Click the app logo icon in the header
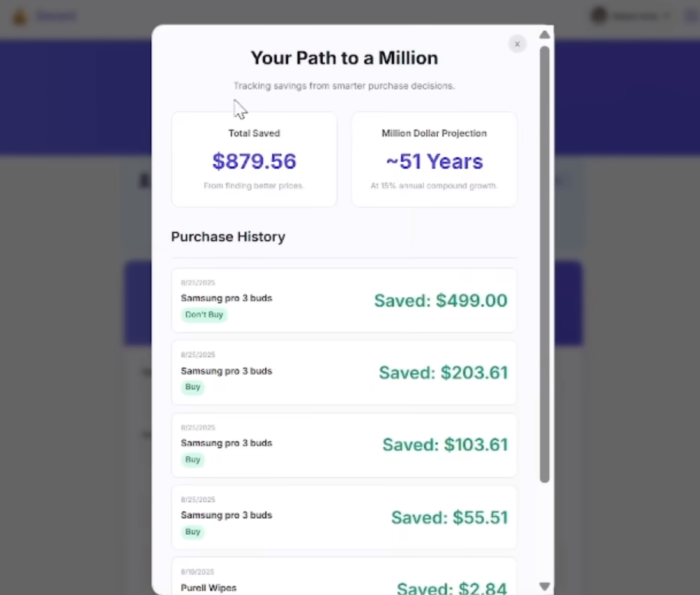The height and width of the screenshot is (595, 700). click(x=20, y=16)
